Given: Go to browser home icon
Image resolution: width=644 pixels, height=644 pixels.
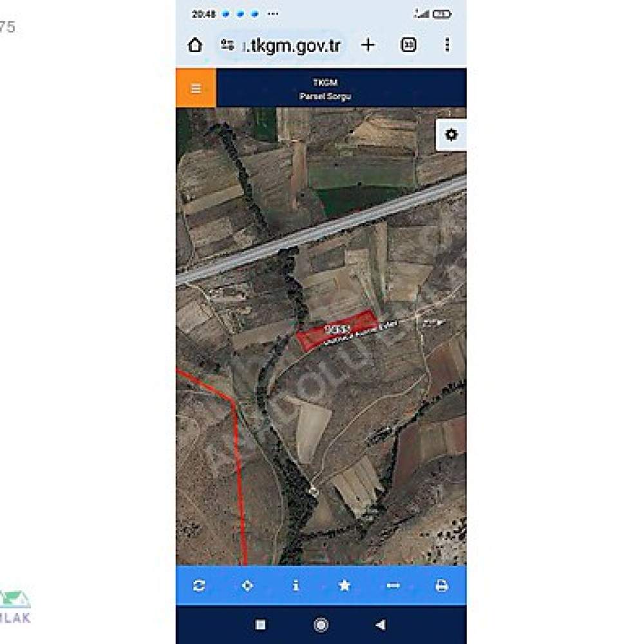Looking at the screenshot, I should [x=195, y=45].
